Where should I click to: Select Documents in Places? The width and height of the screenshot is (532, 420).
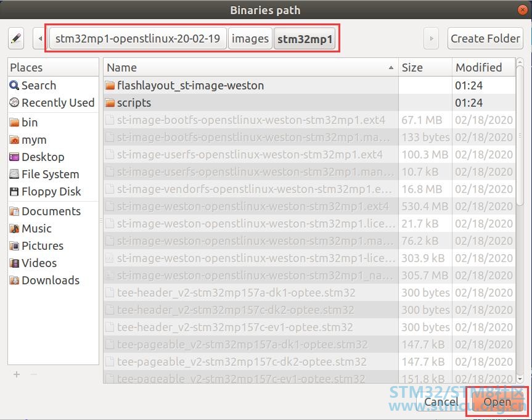click(x=53, y=211)
